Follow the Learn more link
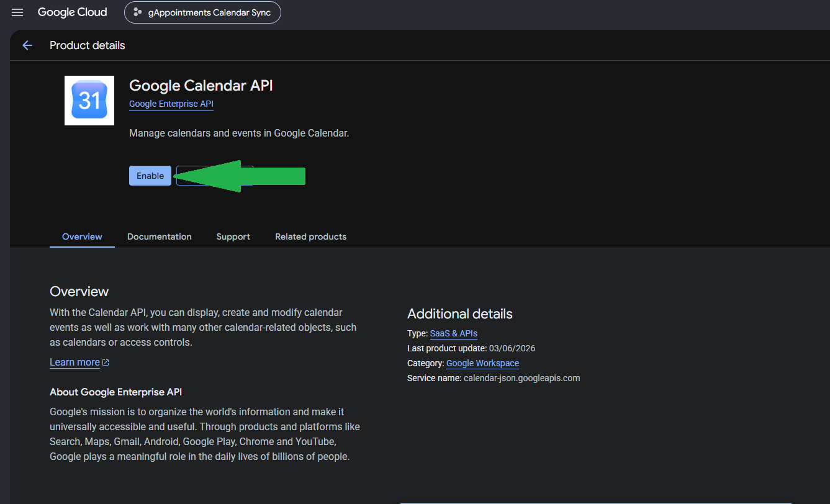830x504 pixels. [74, 362]
